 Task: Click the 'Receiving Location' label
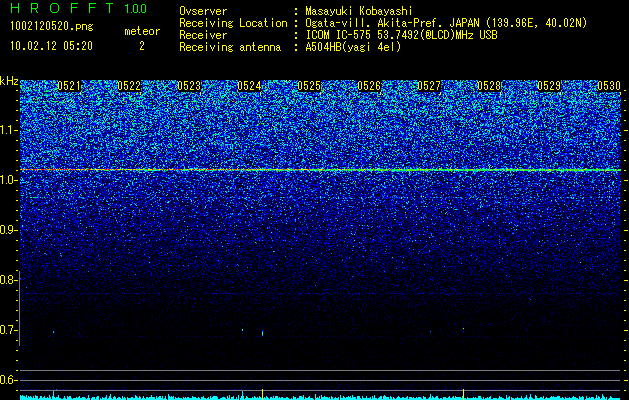tap(233, 23)
